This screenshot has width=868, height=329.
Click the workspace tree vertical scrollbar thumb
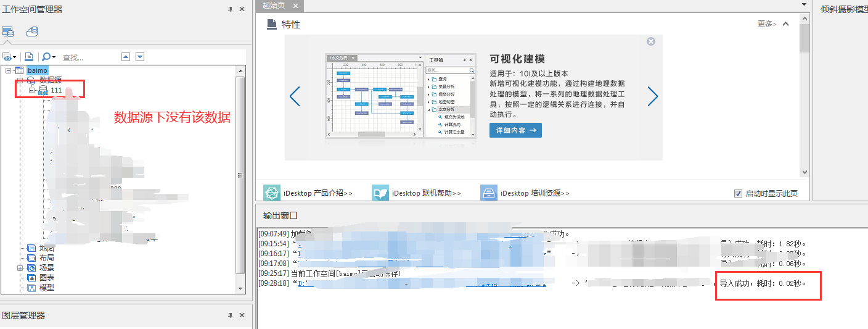[x=240, y=175]
